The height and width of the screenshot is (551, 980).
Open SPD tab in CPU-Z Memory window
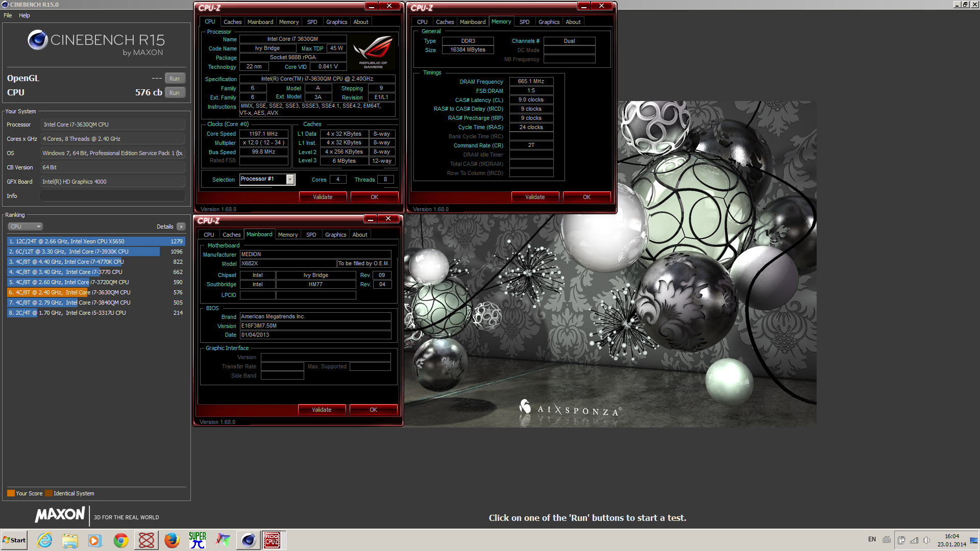[524, 22]
